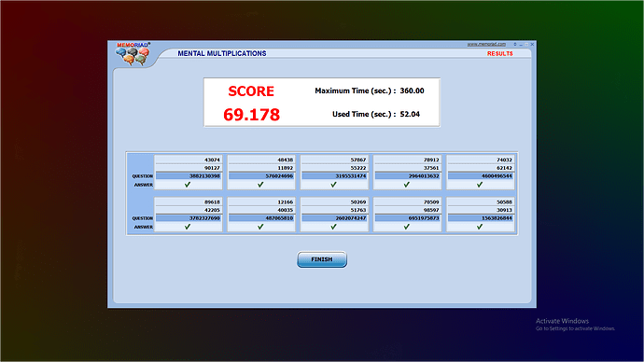Click the Memoriad brains logo

pyautogui.click(x=133, y=56)
